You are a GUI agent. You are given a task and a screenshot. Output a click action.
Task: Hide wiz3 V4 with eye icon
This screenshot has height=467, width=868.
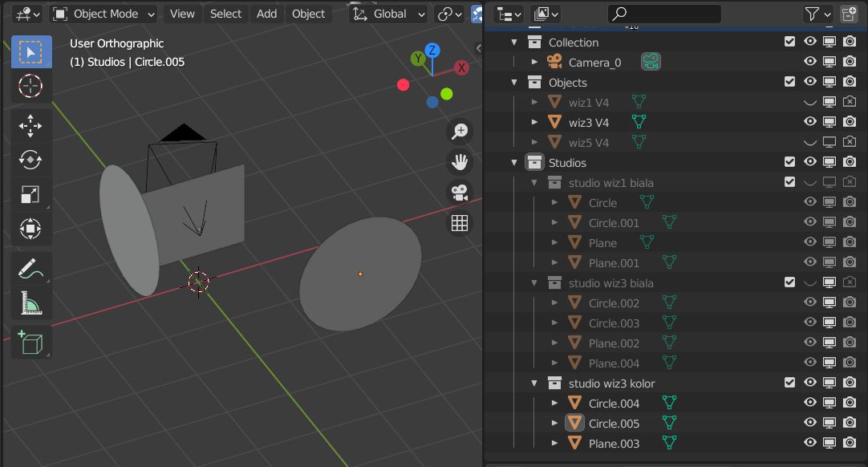(809, 122)
